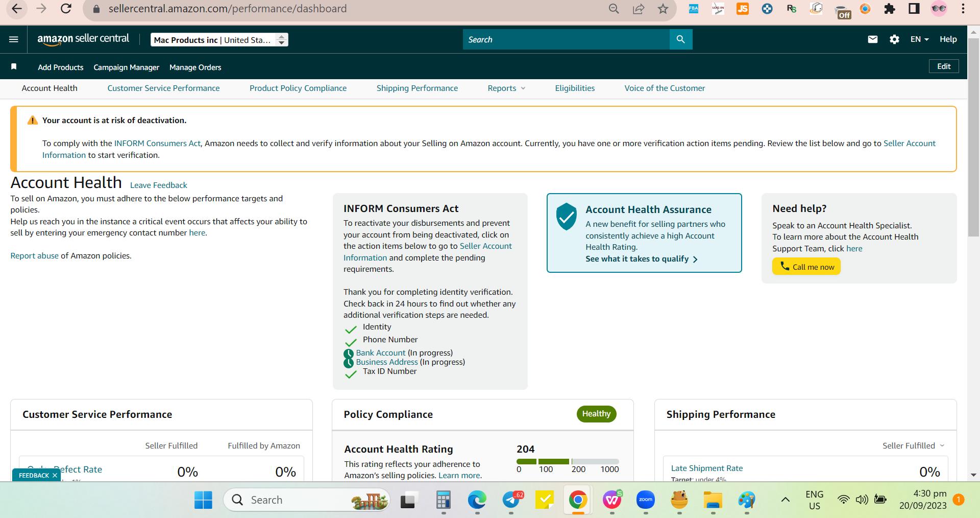Open the Seller Central hamburger menu
This screenshot has width=980, height=518.
coord(14,39)
